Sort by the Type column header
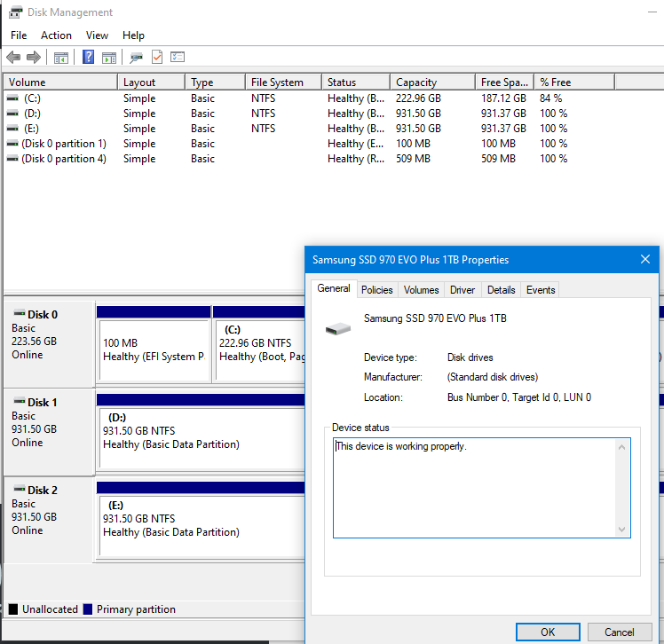Viewport: 664px width, 644px height. 215,82
